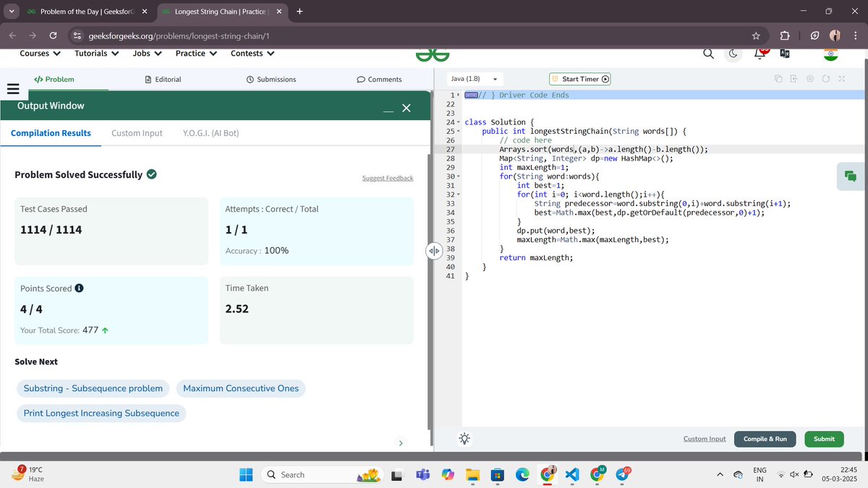The image size is (868, 488).
Task: Open the Contests dropdown
Action: click(252, 53)
